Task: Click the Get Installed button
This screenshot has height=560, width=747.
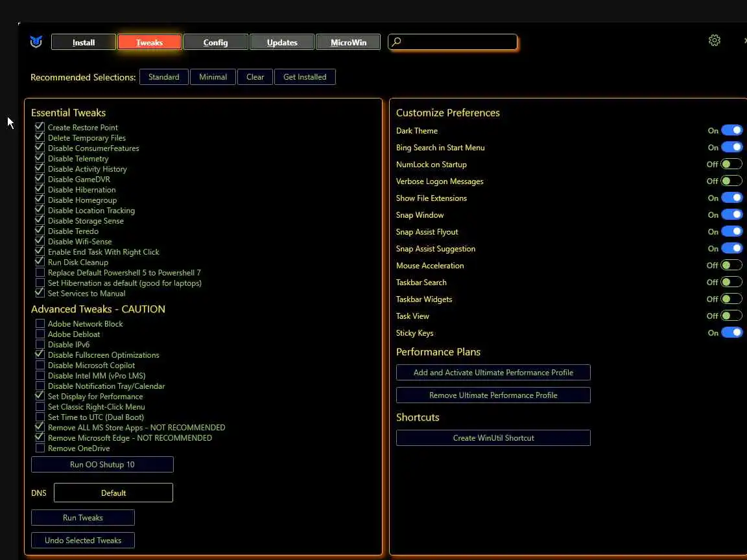Action: pos(305,77)
